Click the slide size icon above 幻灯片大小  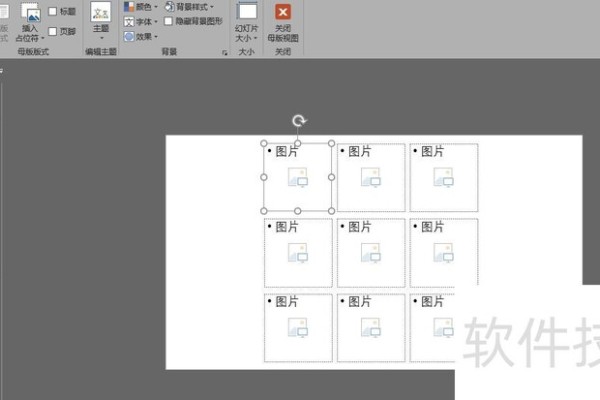click(x=247, y=11)
